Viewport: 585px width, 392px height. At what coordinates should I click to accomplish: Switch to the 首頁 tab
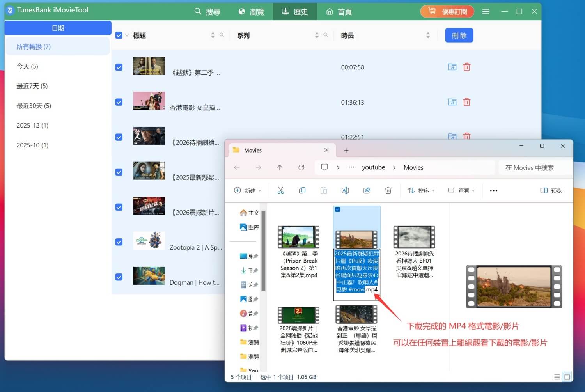[339, 12]
